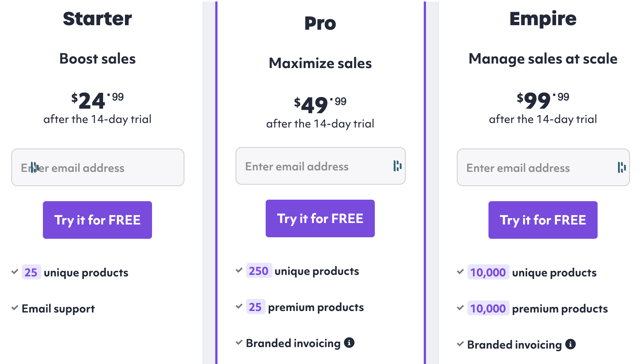Open info tooltip beside Empire Branded invoicing
The image size is (642, 364).
point(571,344)
